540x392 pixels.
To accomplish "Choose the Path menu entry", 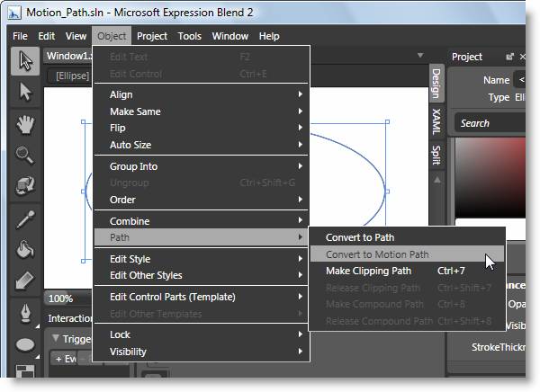I will pyautogui.click(x=201, y=237).
